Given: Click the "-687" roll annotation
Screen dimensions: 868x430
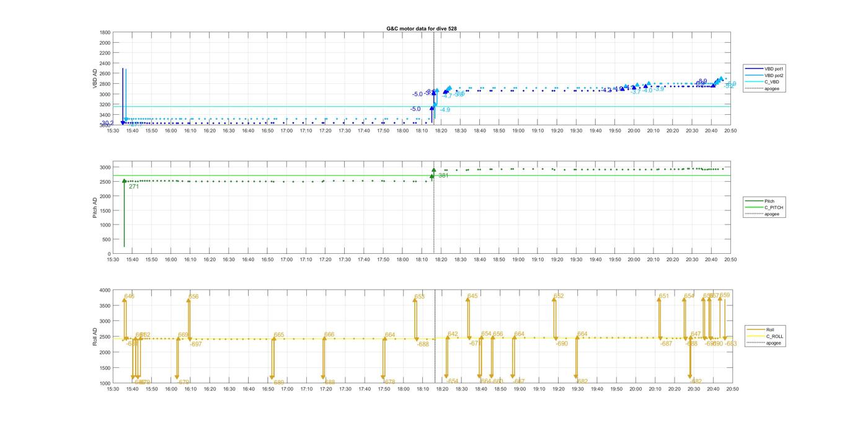Looking at the screenshot, I should coord(666,343).
